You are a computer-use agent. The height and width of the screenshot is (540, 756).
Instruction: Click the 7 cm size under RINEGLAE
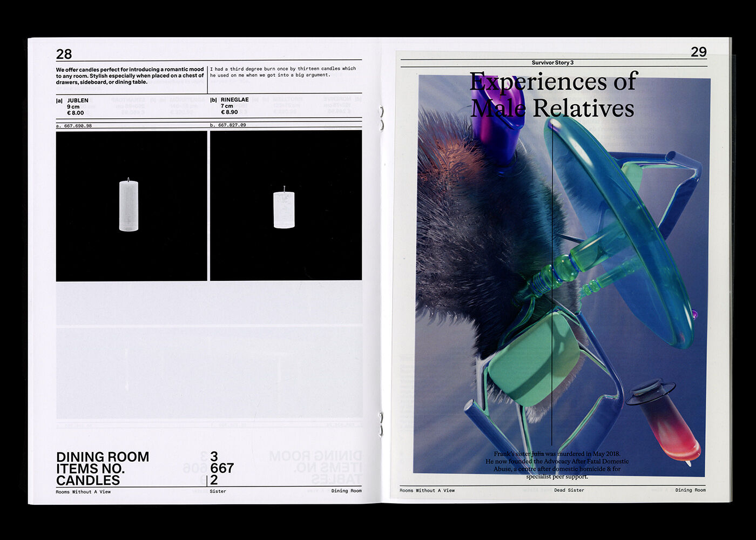(x=227, y=106)
